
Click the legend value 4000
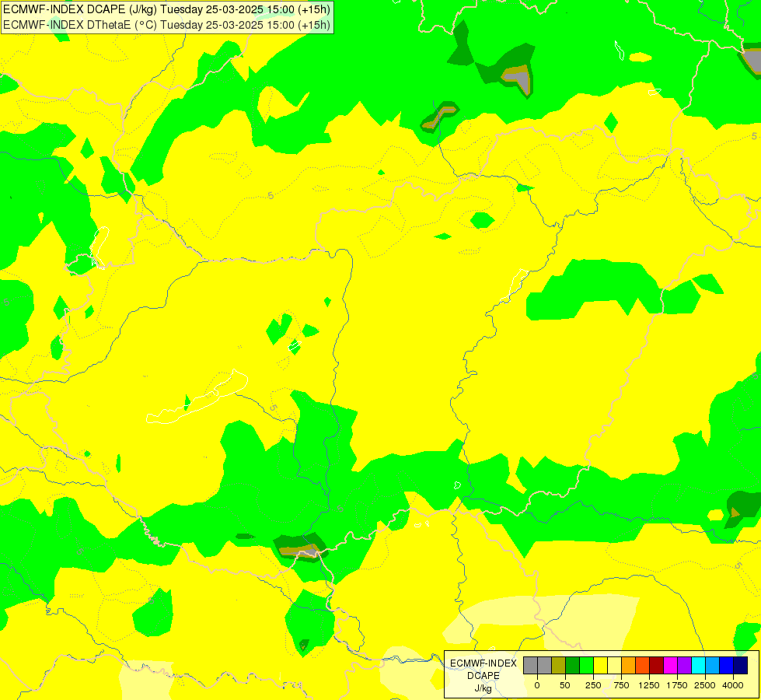pos(733,685)
